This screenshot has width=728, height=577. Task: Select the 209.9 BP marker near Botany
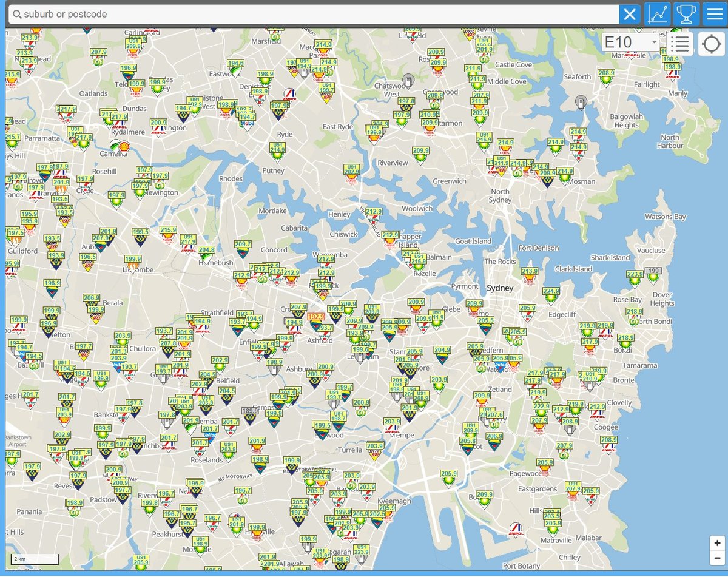(484, 499)
